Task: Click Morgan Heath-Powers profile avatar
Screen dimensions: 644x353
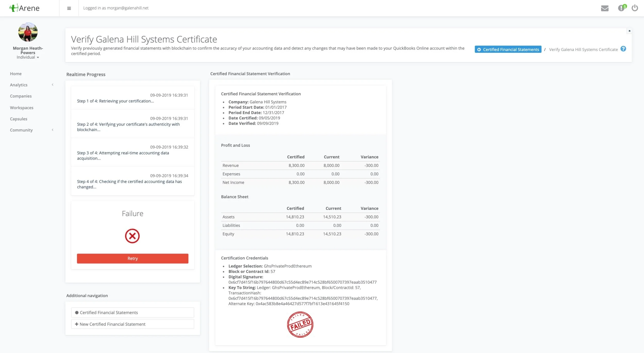Action: (28, 32)
